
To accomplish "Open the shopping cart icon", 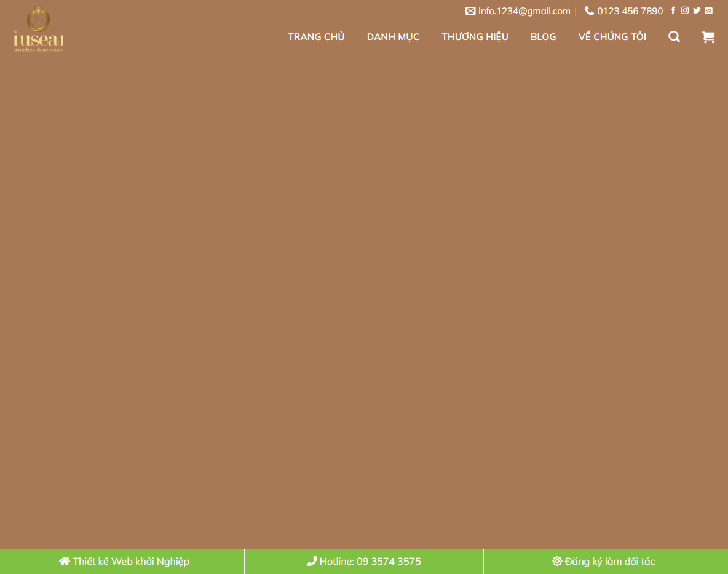I will 708,37.
